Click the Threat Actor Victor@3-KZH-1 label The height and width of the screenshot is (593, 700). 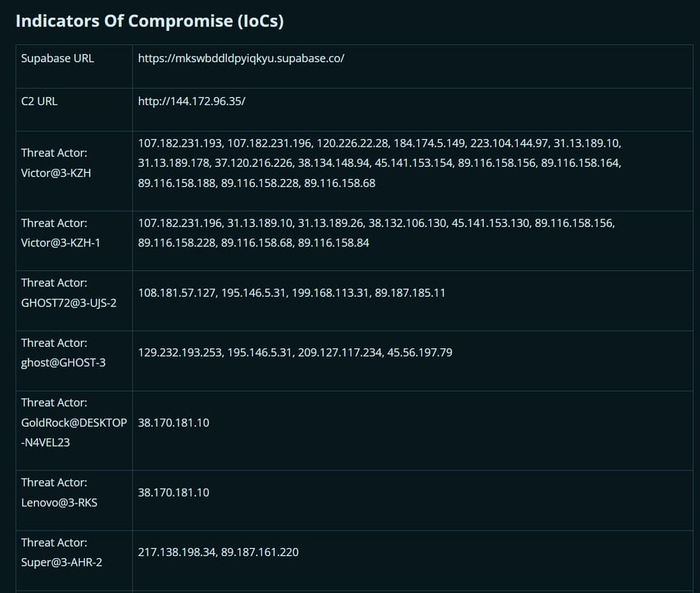[61, 232]
